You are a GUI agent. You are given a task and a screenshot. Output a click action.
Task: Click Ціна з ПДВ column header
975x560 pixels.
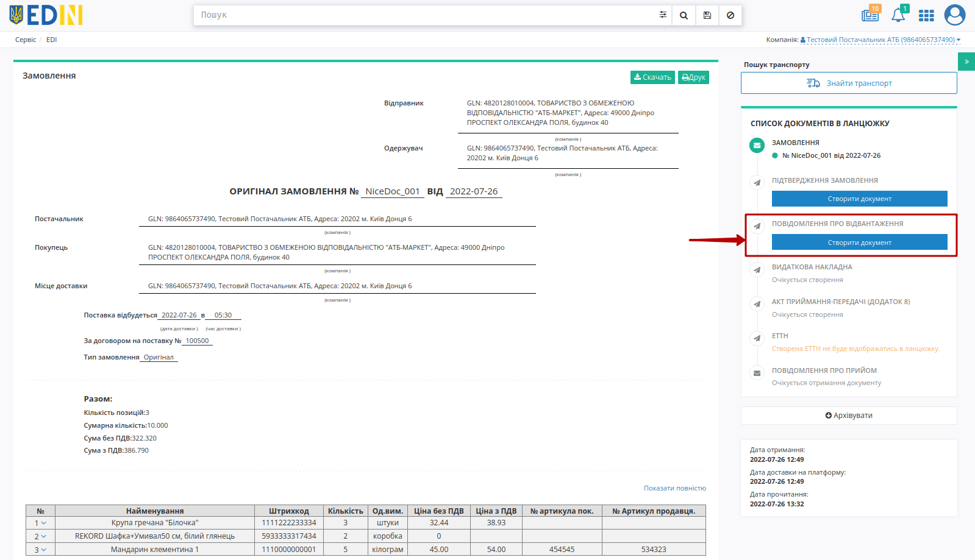click(496, 511)
